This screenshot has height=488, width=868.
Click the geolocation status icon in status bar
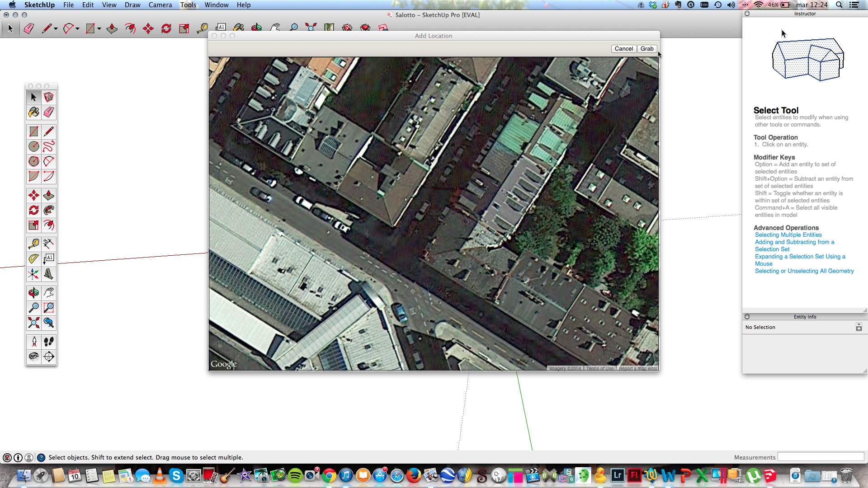pyautogui.click(x=7, y=458)
